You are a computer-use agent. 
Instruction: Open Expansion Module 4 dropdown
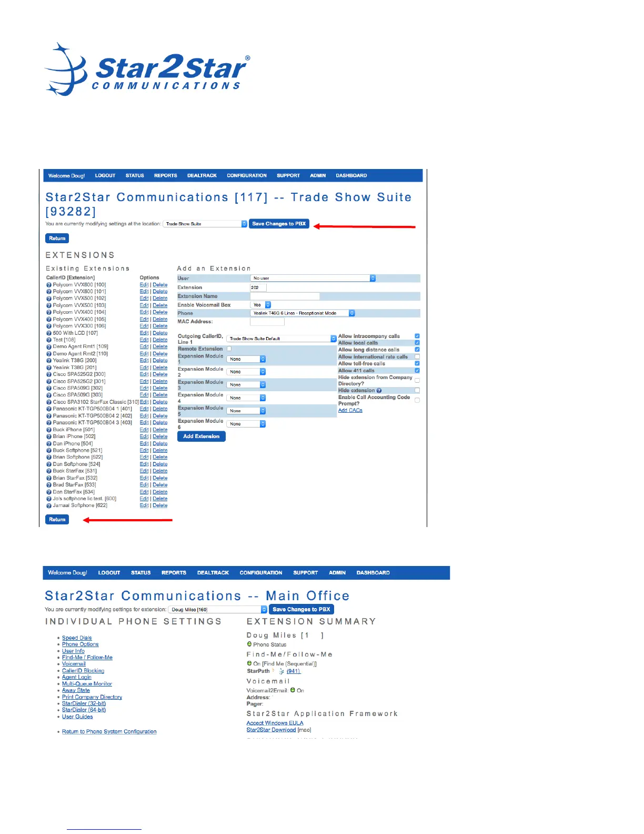[x=246, y=398]
